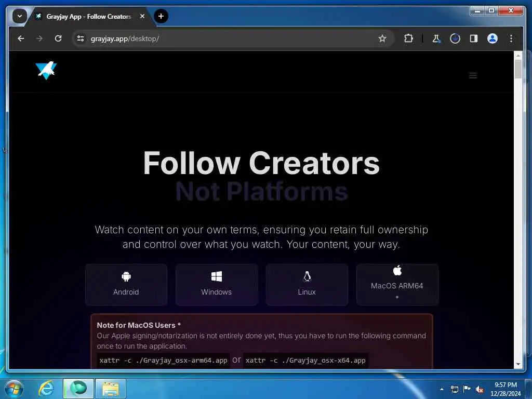Minimize the browser window

(477, 11)
